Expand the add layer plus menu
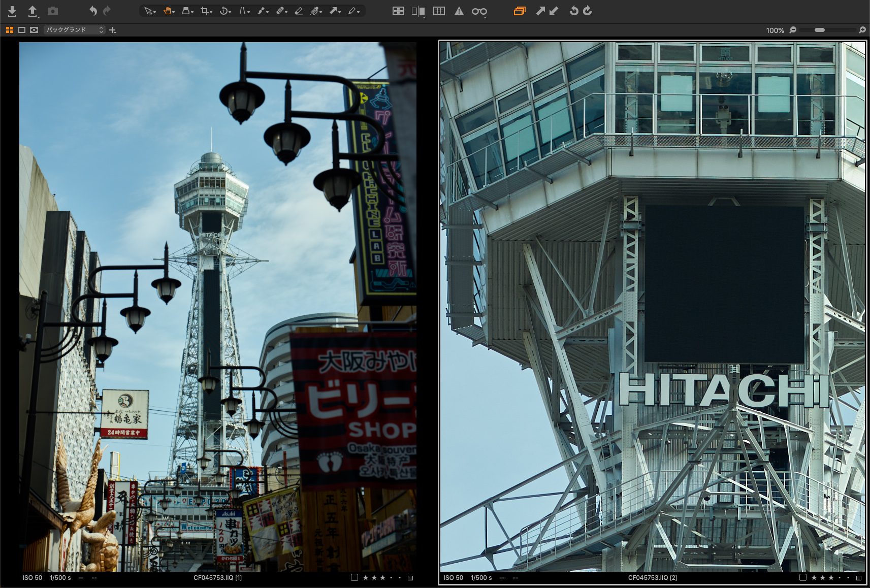 point(113,30)
